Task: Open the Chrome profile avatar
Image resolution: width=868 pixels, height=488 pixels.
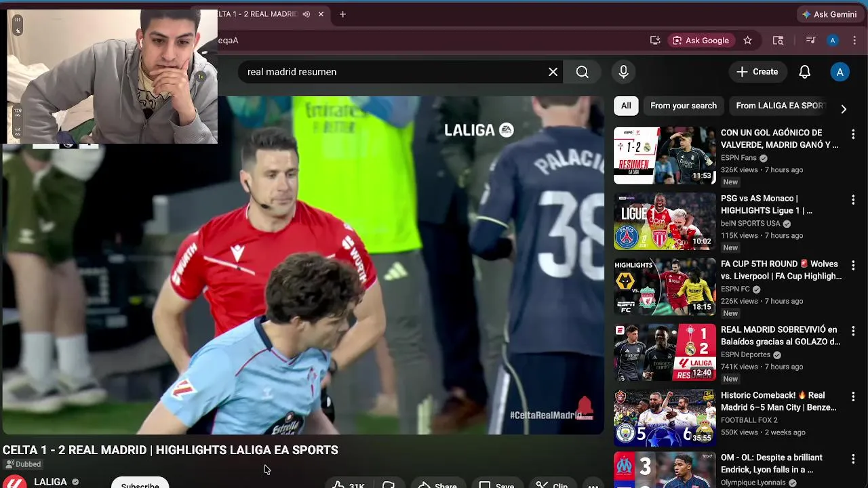Action: [833, 41]
